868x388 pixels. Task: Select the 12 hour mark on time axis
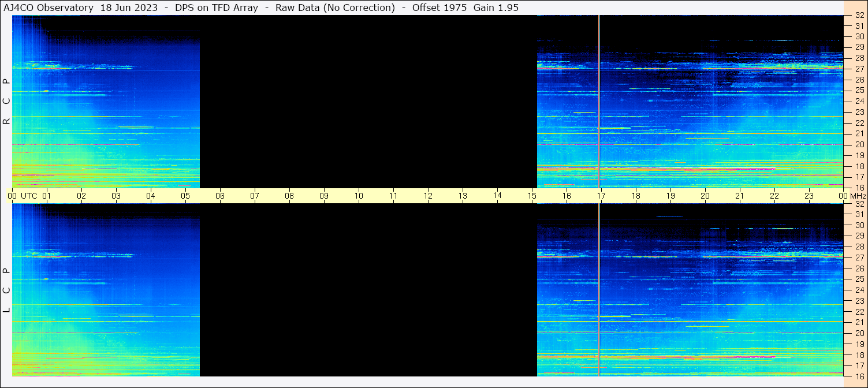click(428, 196)
